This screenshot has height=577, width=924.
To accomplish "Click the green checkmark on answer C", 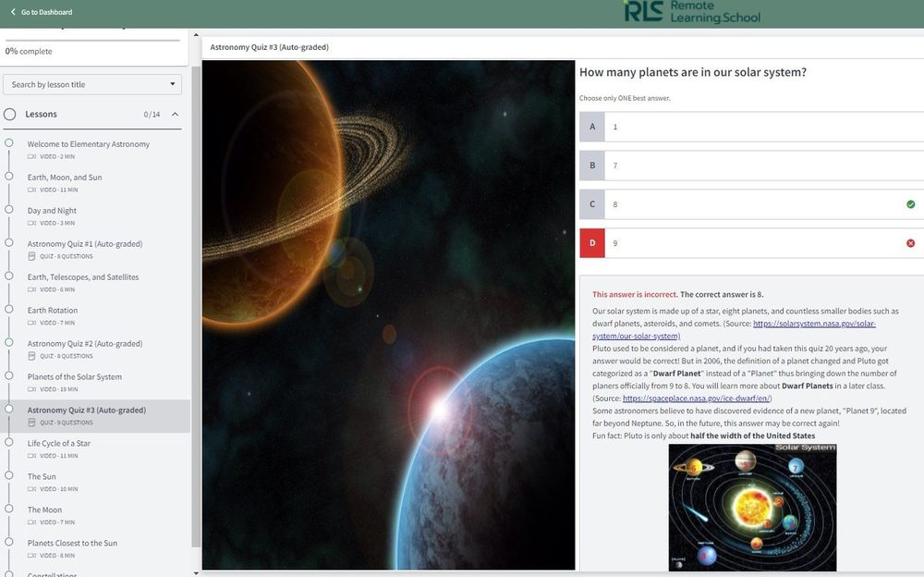I will [x=910, y=204].
